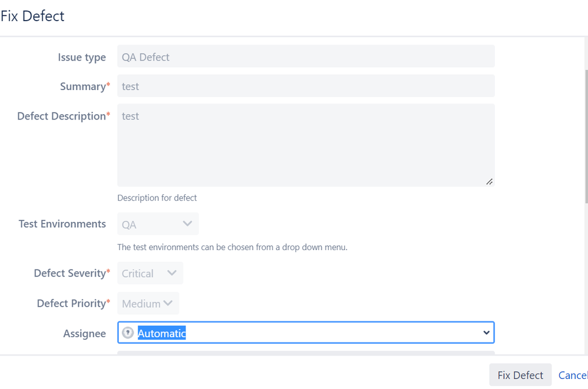This screenshot has height=389, width=588.
Task: Click the chevron icon beside Critical
Action: pyautogui.click(x=171, y=272)
